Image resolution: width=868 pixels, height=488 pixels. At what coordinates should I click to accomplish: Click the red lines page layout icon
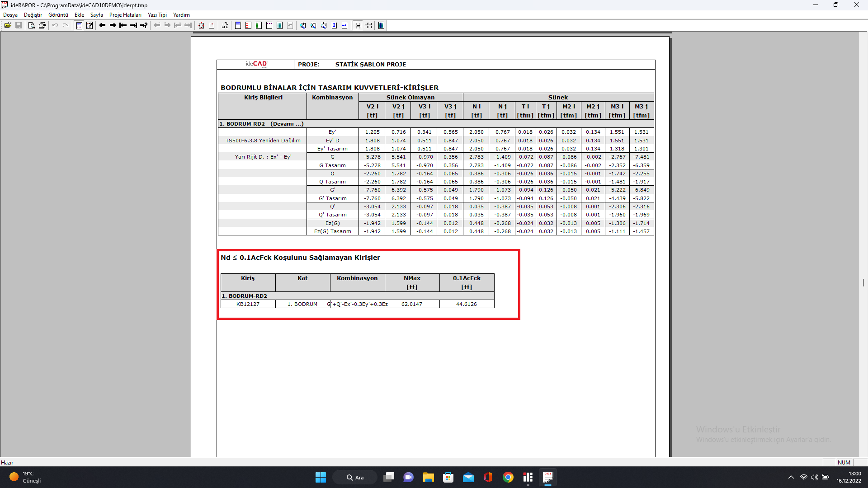click(248, 25)
